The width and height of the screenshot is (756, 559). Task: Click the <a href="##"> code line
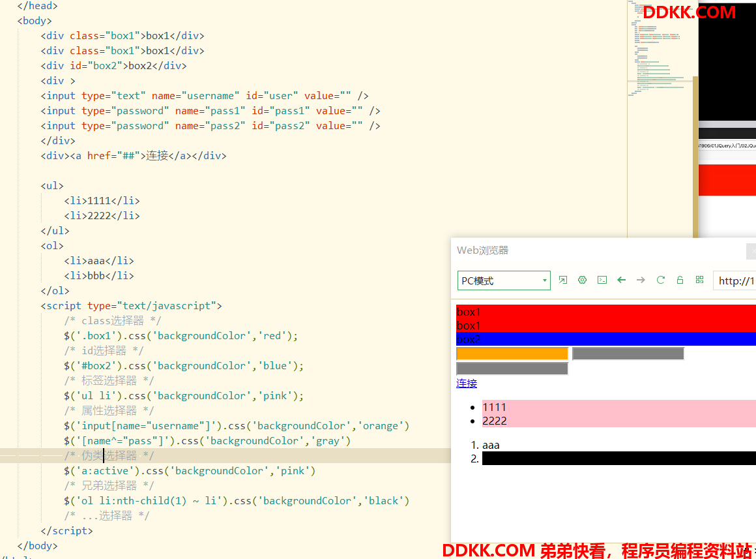tap(134, 155)
